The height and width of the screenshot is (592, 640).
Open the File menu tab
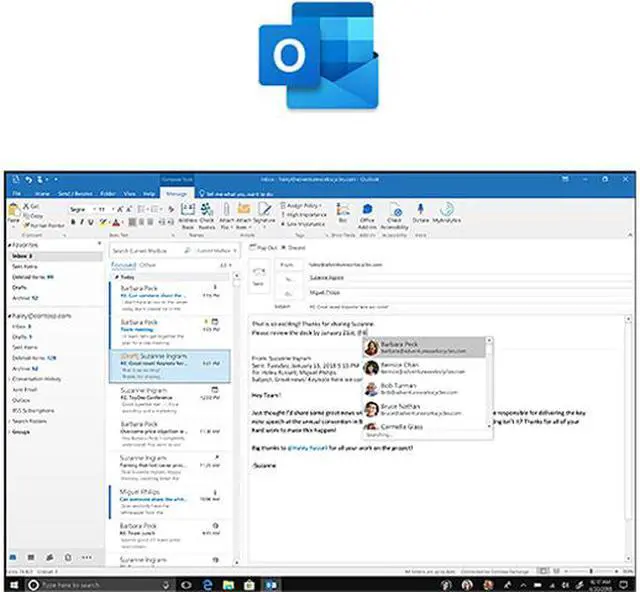[16, 192]
